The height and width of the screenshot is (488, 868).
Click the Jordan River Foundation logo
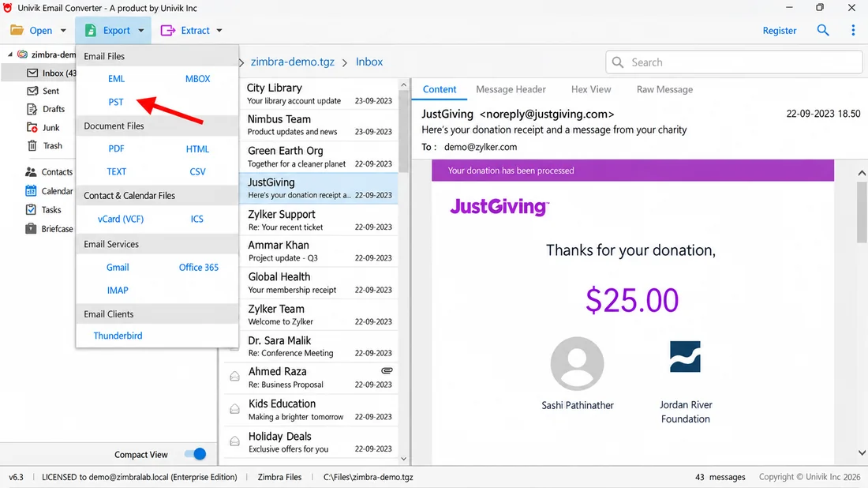[x=685, y=357]
